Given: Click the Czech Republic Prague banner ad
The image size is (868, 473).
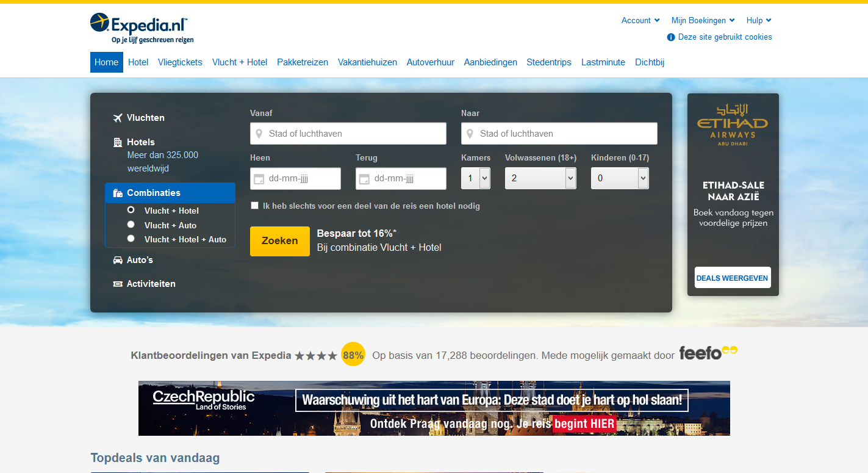Looking at the screenshot, I should tap(434, 408).
